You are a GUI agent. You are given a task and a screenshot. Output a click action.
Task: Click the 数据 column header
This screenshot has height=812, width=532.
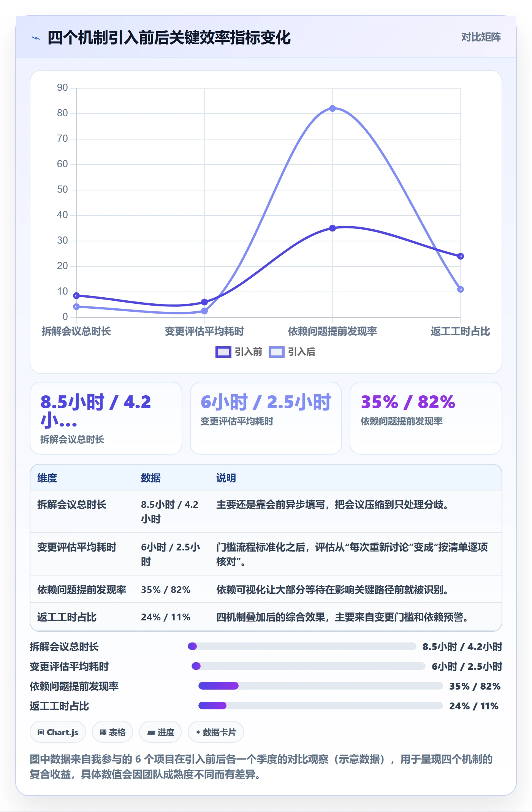point(151,478)
